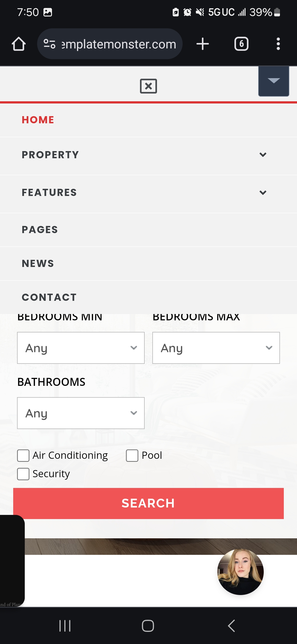Open a new tab with plus icon
The image size is (297, 644).
point(203,44)
